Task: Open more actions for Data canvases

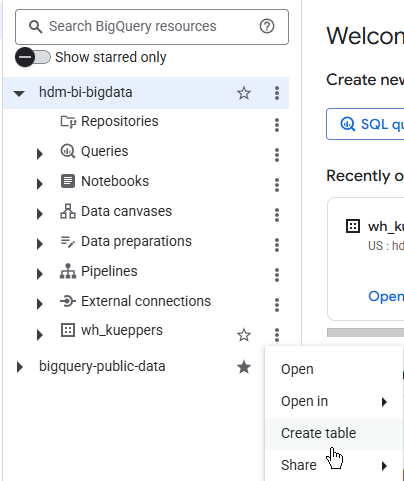Action: point(277,215)
